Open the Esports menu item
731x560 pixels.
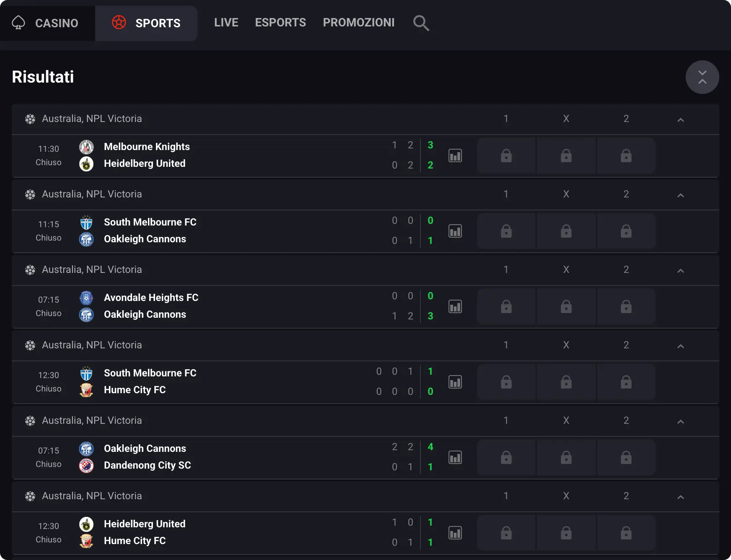point(280,23)
